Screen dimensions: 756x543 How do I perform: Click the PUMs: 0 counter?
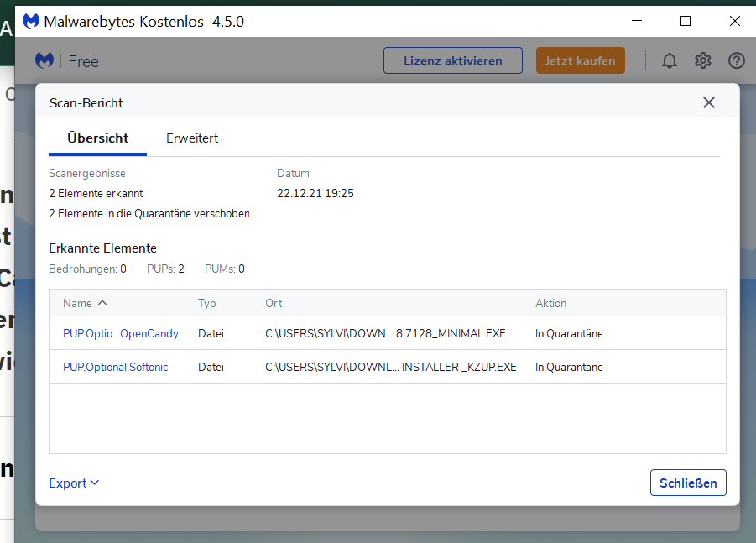(x=225, y=269)
